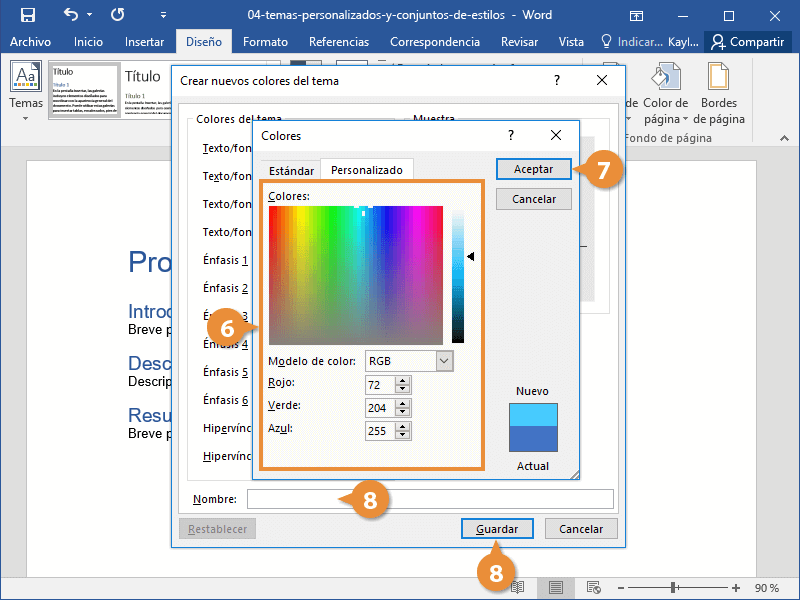The height and width of the screenshot is (600, 800).
Task: Click the Color de página icon
Action: pos(665,77)
